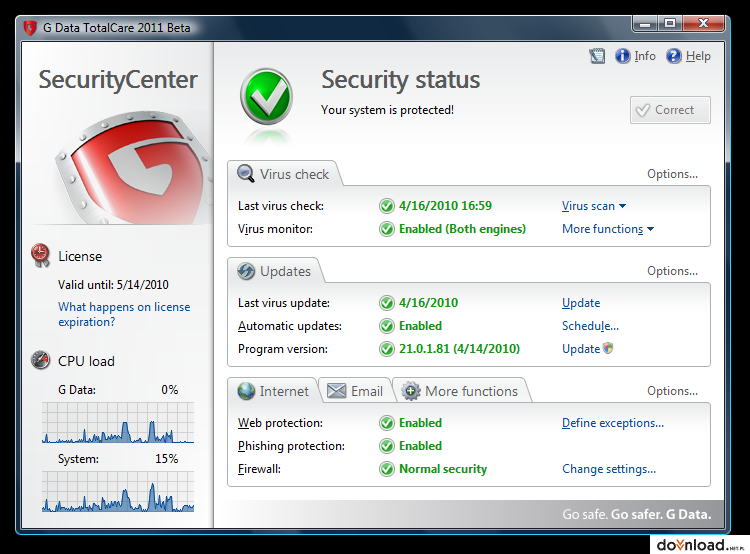Click the big green Security status checkmark
This screenshot has width=750, height=554.
tap(266, 96)
